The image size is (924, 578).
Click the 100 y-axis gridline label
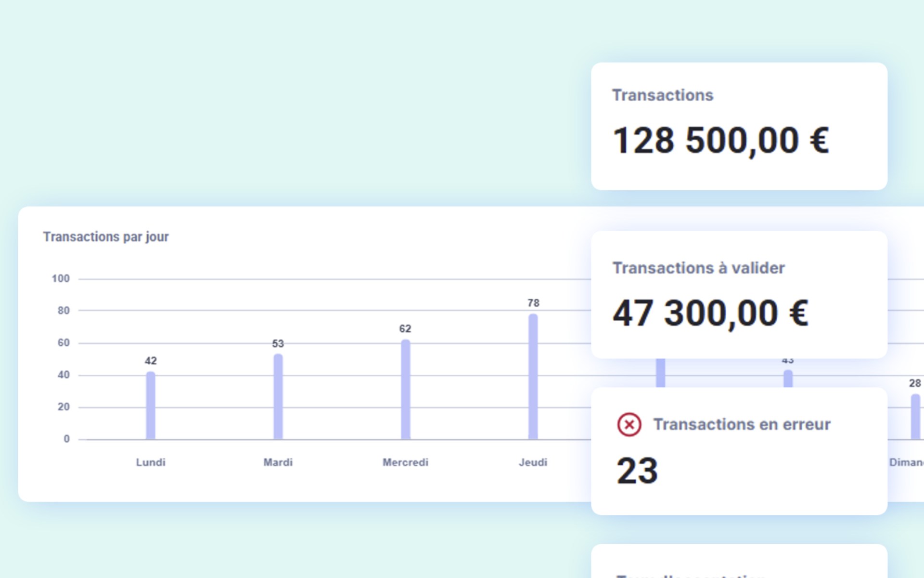click(x=61, y=278)
